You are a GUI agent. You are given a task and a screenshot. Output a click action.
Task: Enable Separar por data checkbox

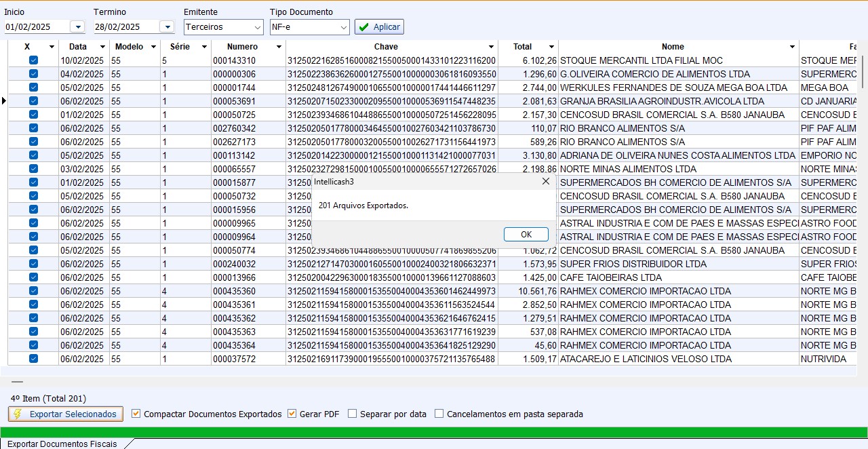[353, 414]
